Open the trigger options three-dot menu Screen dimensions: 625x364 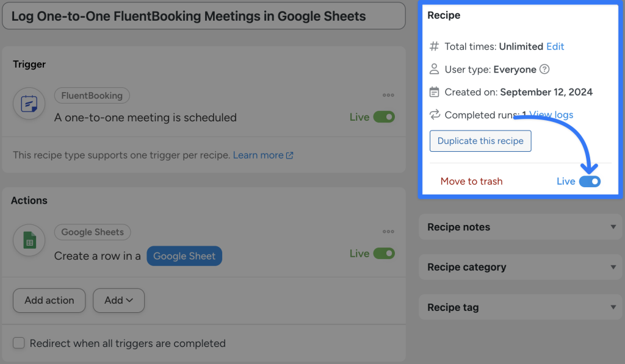(x=388, y=95)
